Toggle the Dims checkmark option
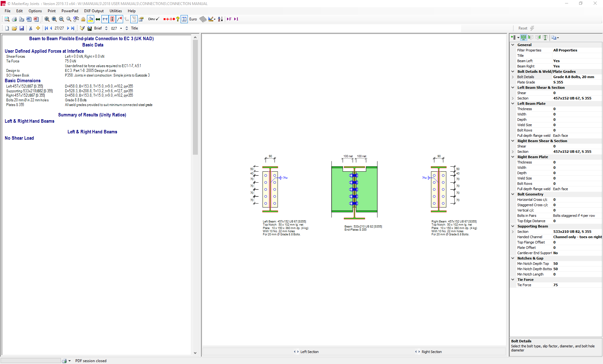The image size is (603, 364). pos(154,19)
